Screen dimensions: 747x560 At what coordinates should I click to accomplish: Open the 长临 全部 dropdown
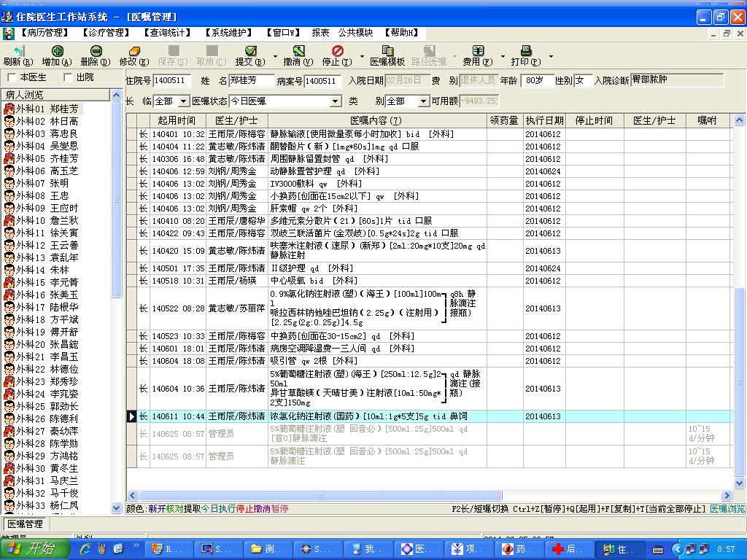click(183, 101)
